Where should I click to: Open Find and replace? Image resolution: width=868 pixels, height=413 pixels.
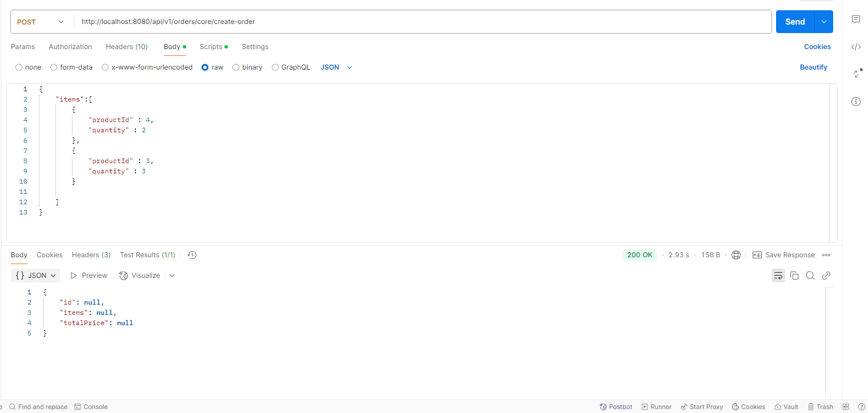38,407
